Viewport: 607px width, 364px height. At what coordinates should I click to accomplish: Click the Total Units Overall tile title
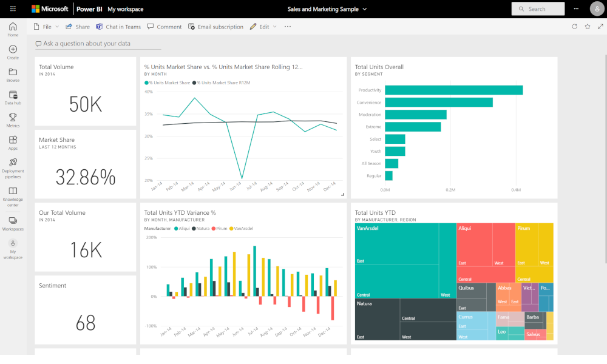coord(379,67)
